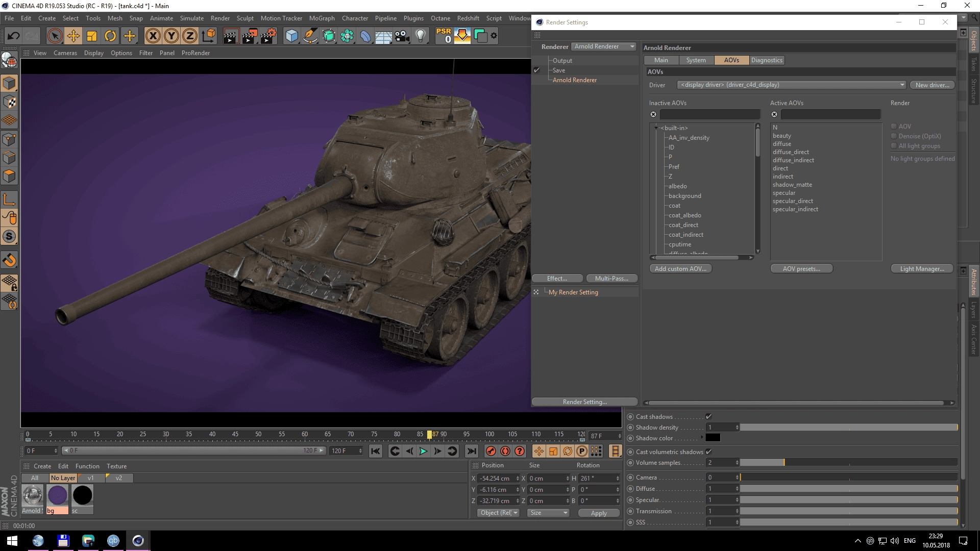Screen dimensions: 980x551
Task: Toggle coordinate system icon
Action: pyautogui.click(x=208, y=36)
